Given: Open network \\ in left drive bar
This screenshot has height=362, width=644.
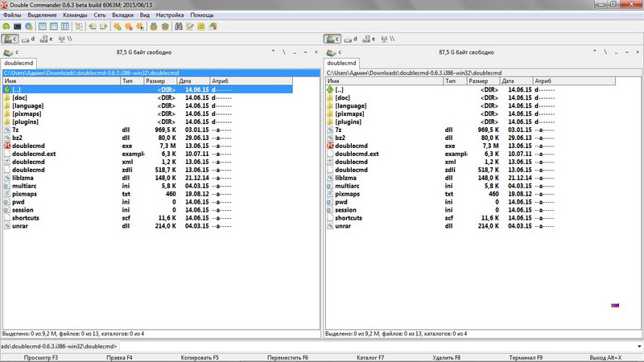Looking at the screenshot, I should [65, 39].
